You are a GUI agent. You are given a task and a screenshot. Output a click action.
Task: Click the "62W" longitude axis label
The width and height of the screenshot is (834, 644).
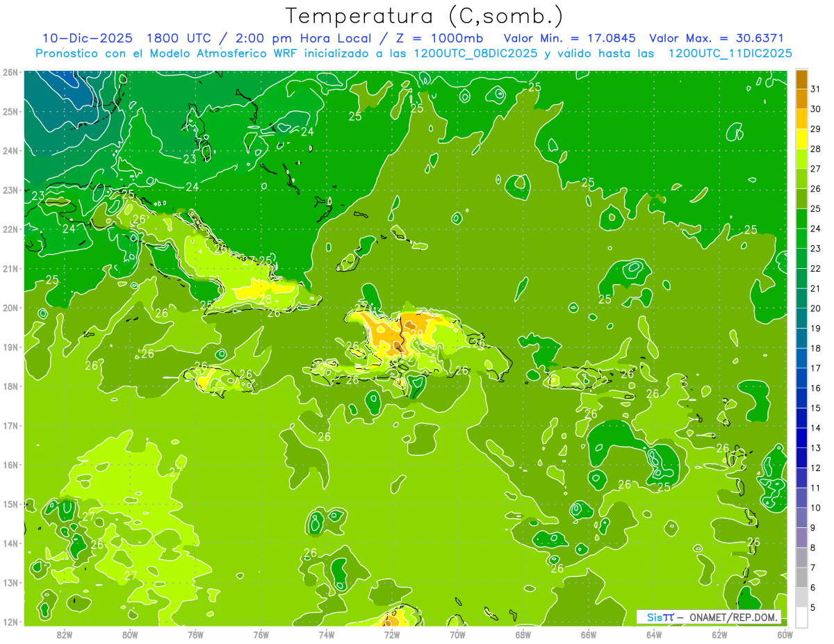719,634
